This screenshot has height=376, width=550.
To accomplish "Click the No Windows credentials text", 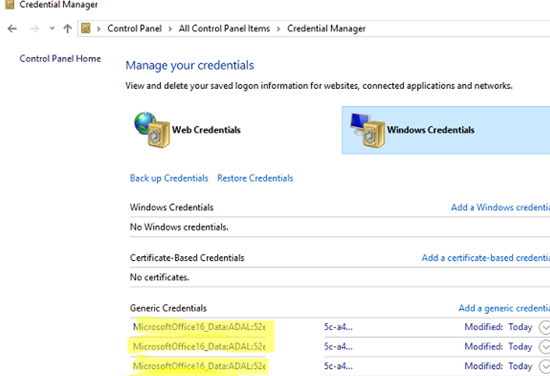I will pyautogui.click(x=179, y=227).
